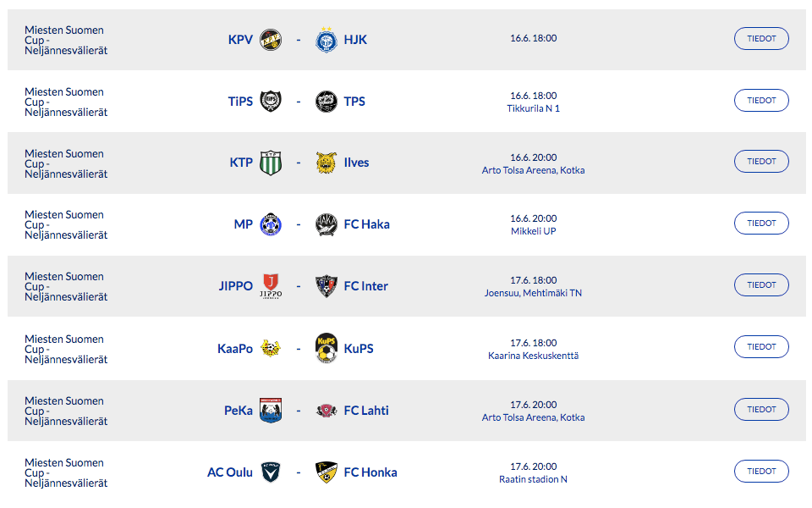This screenshot has width=812, height=508.
Task: Select the KuPS yellow club badge
Action: pos(326,348)
